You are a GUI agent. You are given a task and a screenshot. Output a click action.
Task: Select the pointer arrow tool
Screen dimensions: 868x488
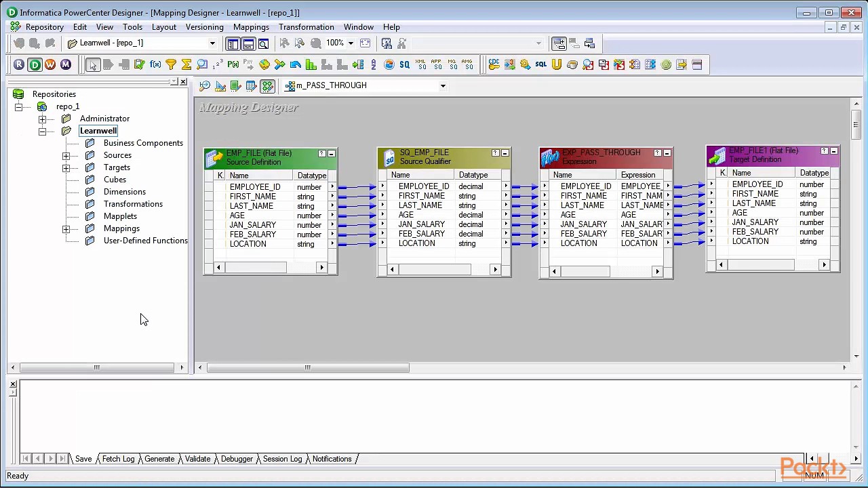pyautogui.click(x=93, y=64)
